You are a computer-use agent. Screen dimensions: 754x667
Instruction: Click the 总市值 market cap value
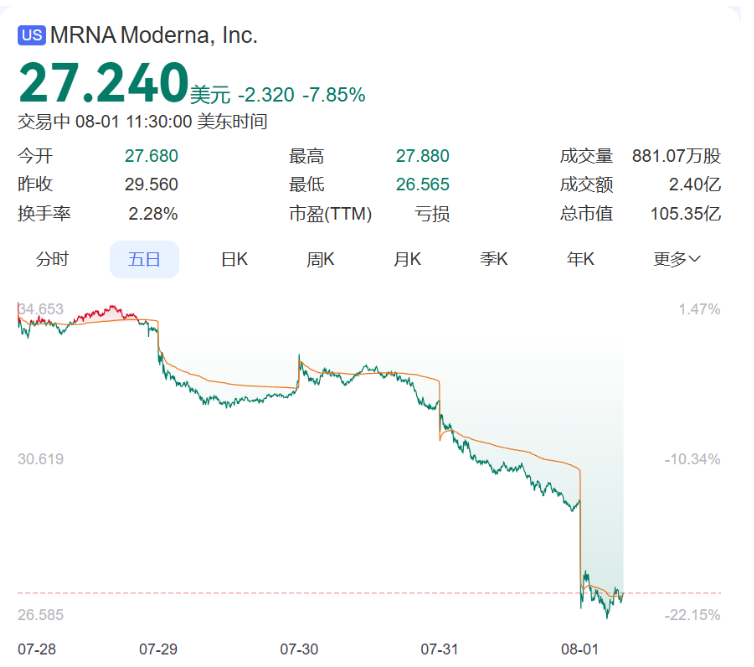point(686,214)
